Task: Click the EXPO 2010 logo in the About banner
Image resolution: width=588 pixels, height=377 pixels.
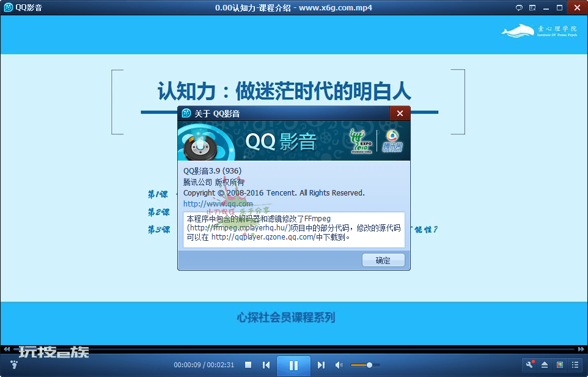Action: pos(361,141)
